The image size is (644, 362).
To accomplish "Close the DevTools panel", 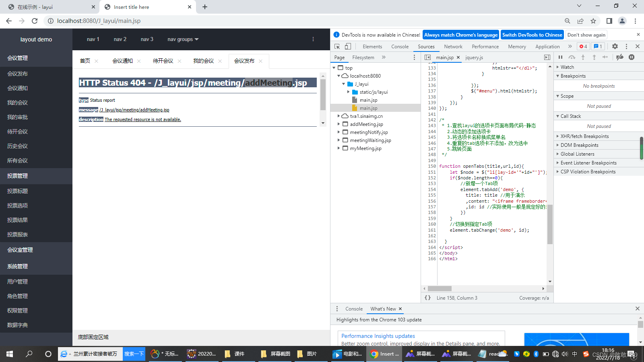I will point(638,47).
